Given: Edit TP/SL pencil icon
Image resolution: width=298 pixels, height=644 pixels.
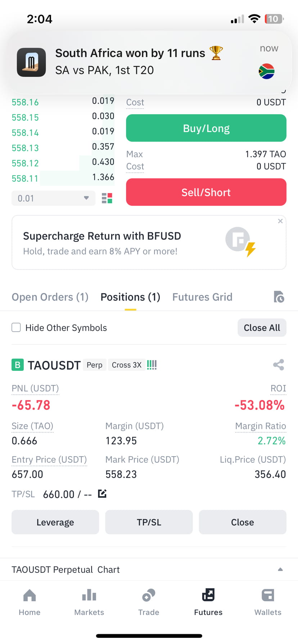Looking at the screenshot, I should tap(102, 494).
